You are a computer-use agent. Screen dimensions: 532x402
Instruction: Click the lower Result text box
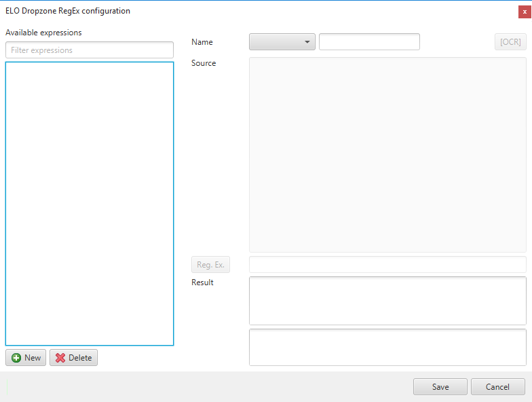[388, 348]
